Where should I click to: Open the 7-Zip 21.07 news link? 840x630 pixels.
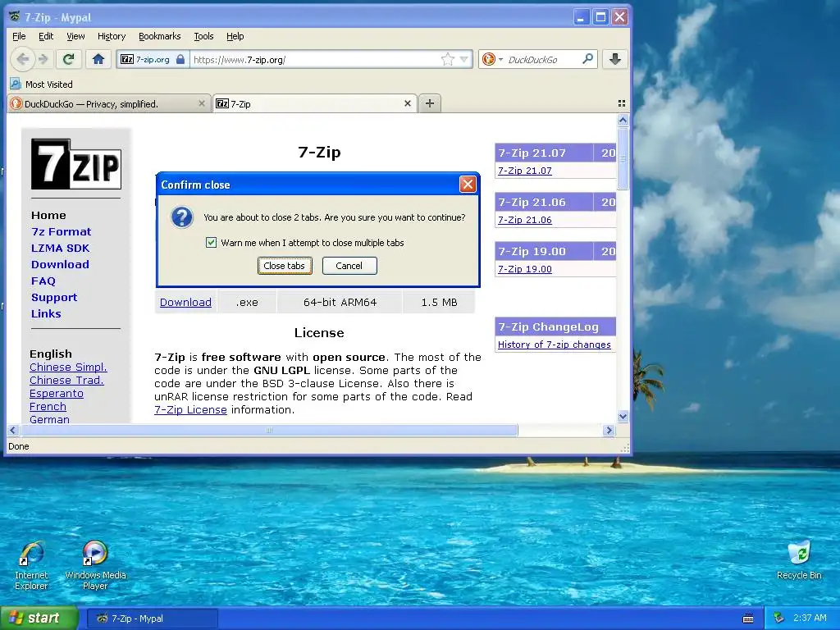coord(524,171)
